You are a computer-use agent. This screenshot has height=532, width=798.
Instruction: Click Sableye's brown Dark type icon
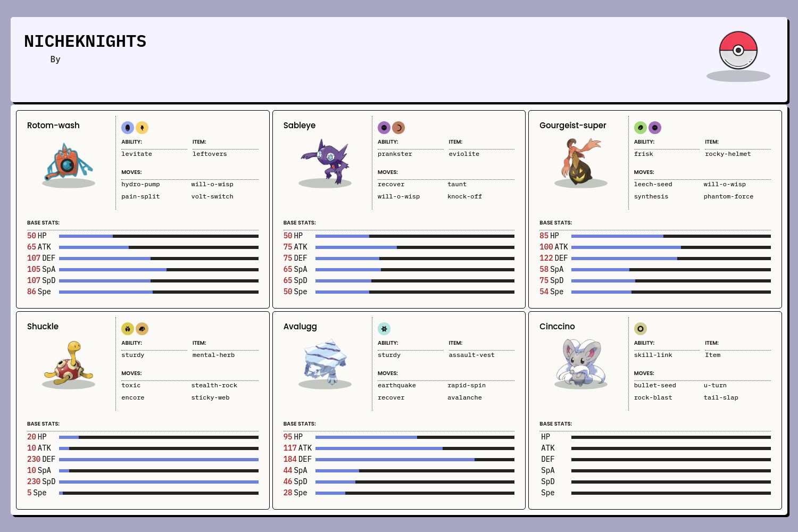(x=398, y=128)
